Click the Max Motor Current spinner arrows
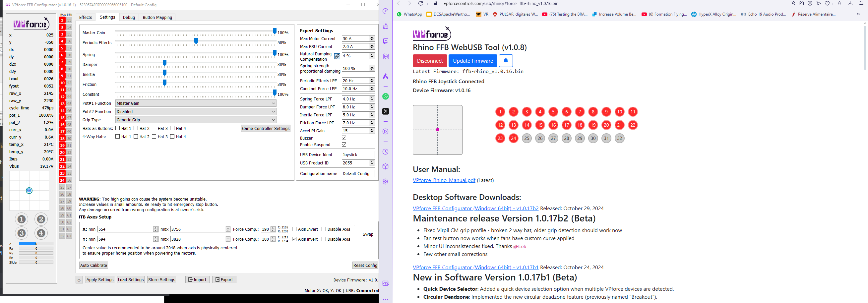The width and height of the screenshot is (868, 303). (372, 39)
